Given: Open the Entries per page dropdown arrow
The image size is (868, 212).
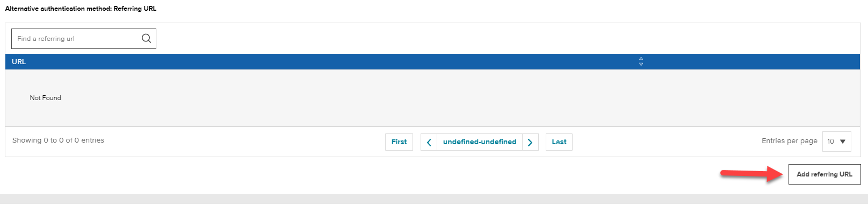Looking at the screenshot, I should point(842,142).
